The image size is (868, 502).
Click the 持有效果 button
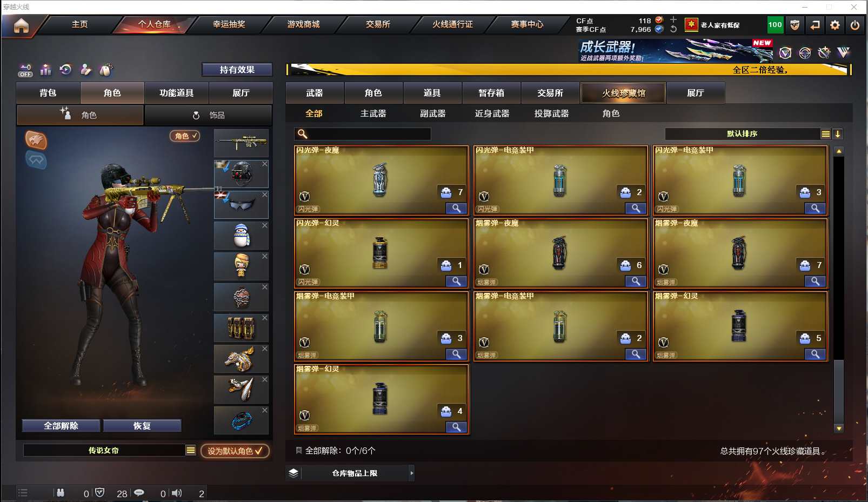[x=237, y=70]
